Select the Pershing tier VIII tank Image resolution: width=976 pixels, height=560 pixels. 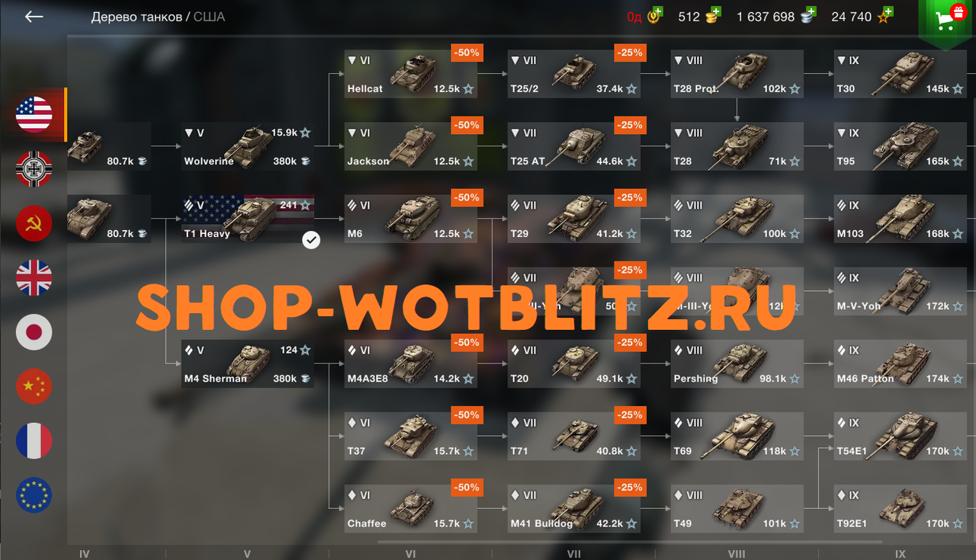[x=737, y=364]
